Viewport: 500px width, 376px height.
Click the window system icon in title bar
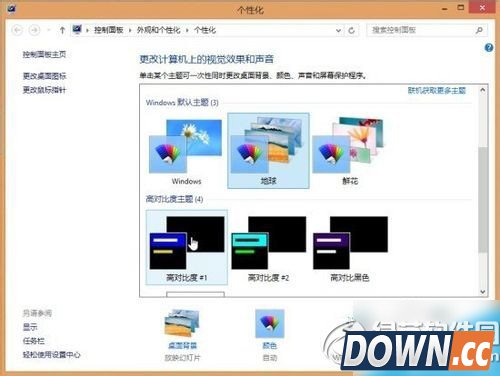pos(11,9)
